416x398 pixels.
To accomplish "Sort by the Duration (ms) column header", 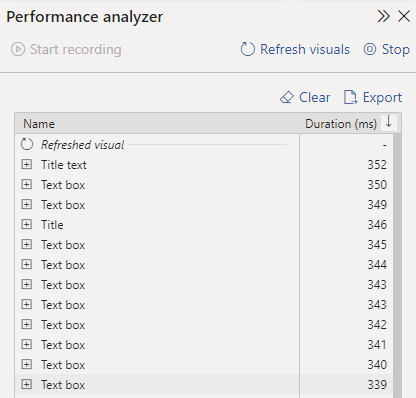I will 341,124.
